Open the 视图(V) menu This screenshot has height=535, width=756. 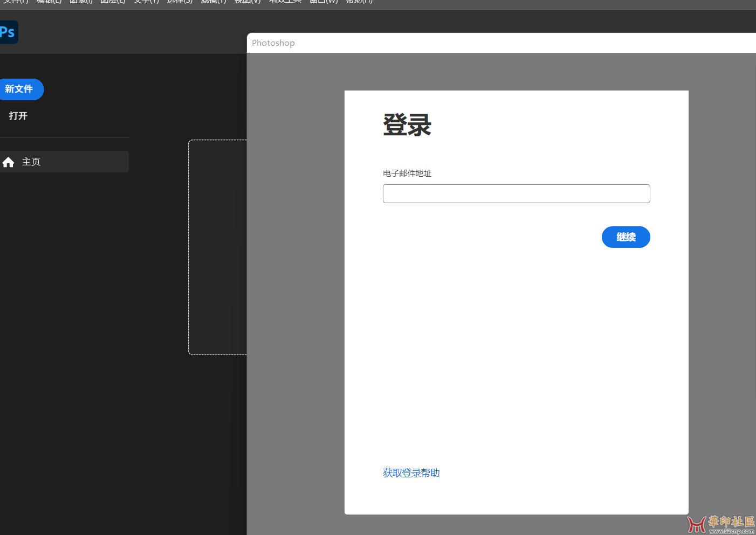(248, 2)
